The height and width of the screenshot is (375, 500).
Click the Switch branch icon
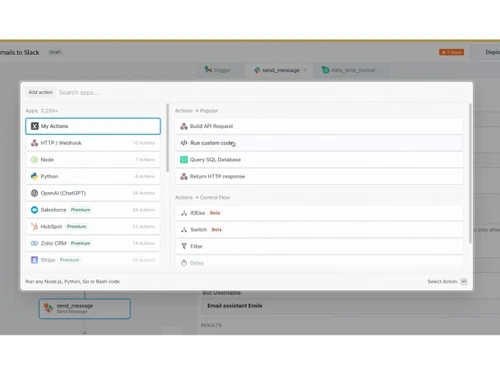[184, 230]
